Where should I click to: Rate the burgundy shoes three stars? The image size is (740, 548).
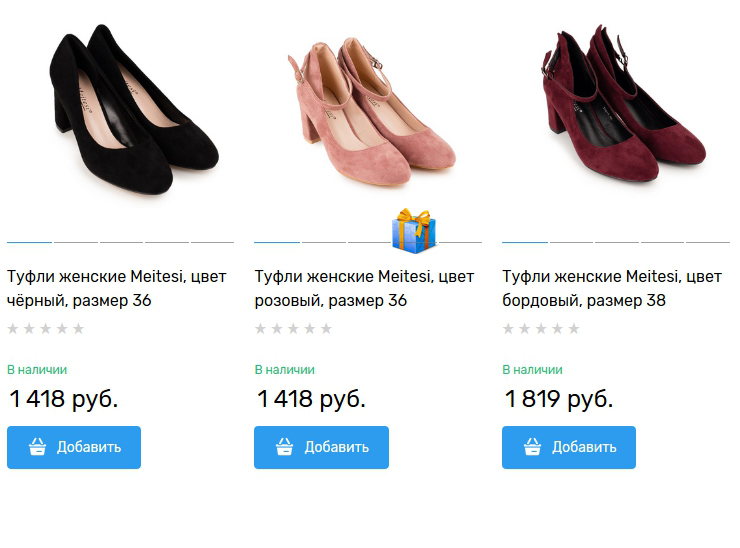(541, 329)
